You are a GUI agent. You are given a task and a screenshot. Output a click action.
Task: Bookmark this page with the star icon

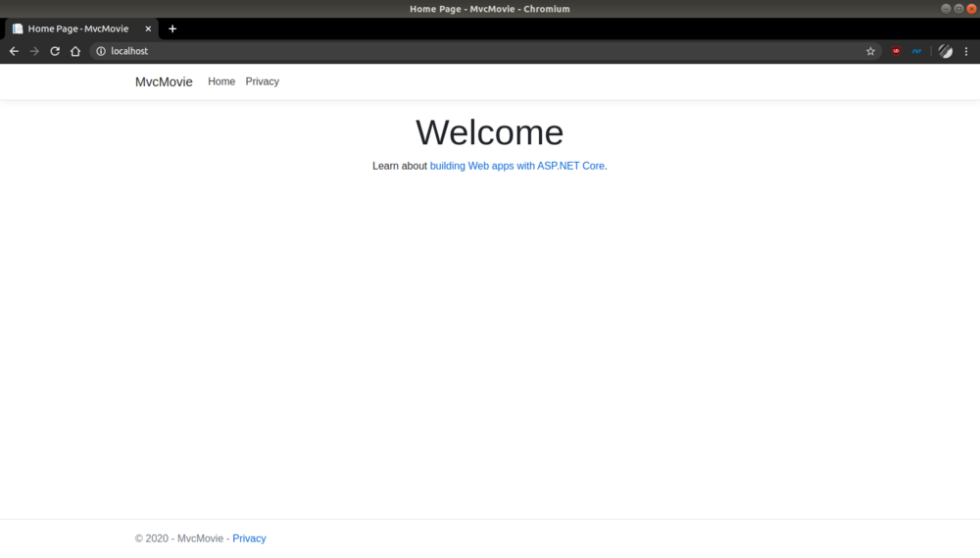870,51
